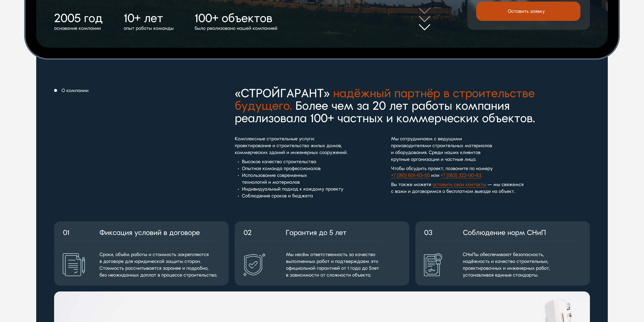Click the caption опыт работы команды
The height and width of the screenshot is (322, 644).
149,28
